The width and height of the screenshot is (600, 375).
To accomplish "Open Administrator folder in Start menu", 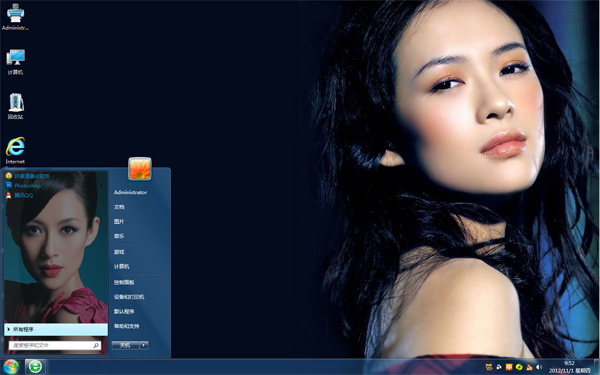I will pyautogui.click(x=130, y=192).
